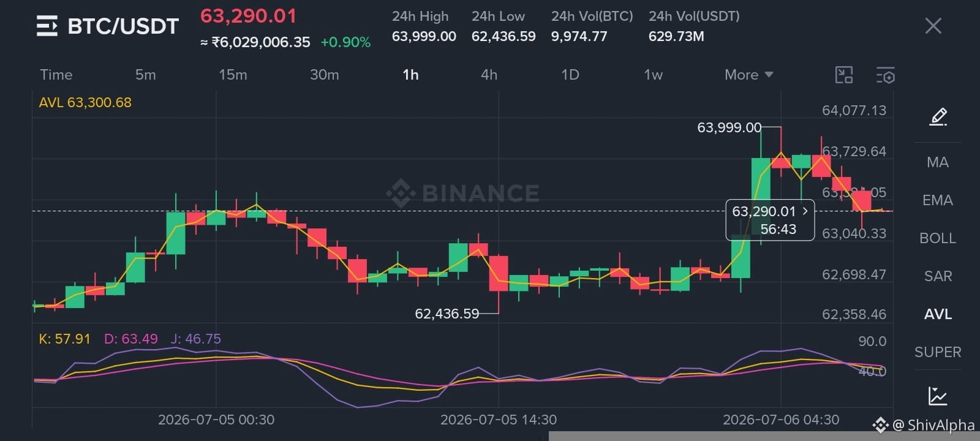Open chart settings list icon
The image size is (980, 441).
click(x=885, y=75)
